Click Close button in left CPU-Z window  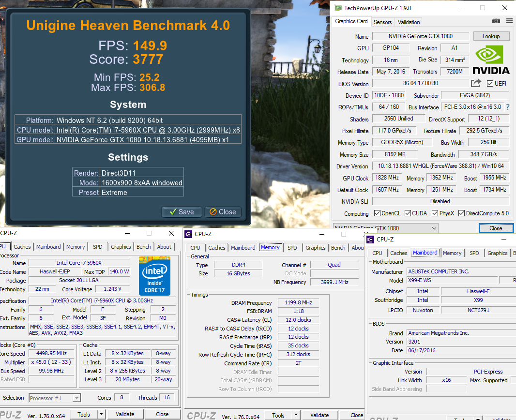click(x=162, y=414)
